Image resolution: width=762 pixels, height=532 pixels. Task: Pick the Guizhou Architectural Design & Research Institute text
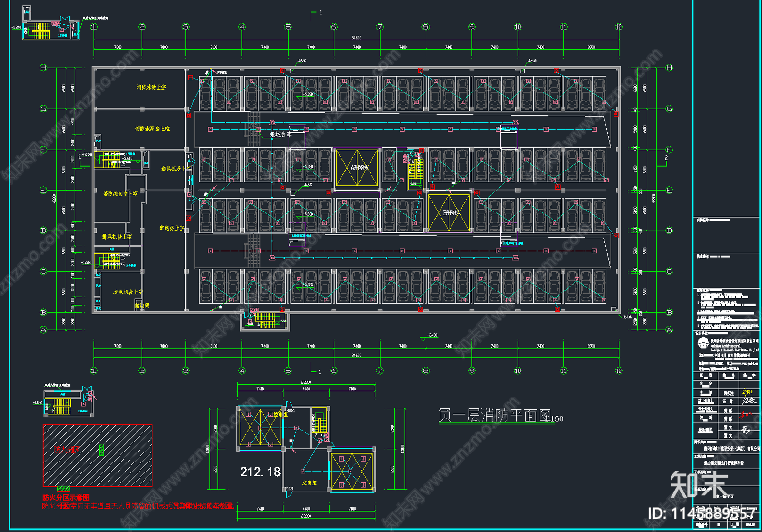pos(735,348)
